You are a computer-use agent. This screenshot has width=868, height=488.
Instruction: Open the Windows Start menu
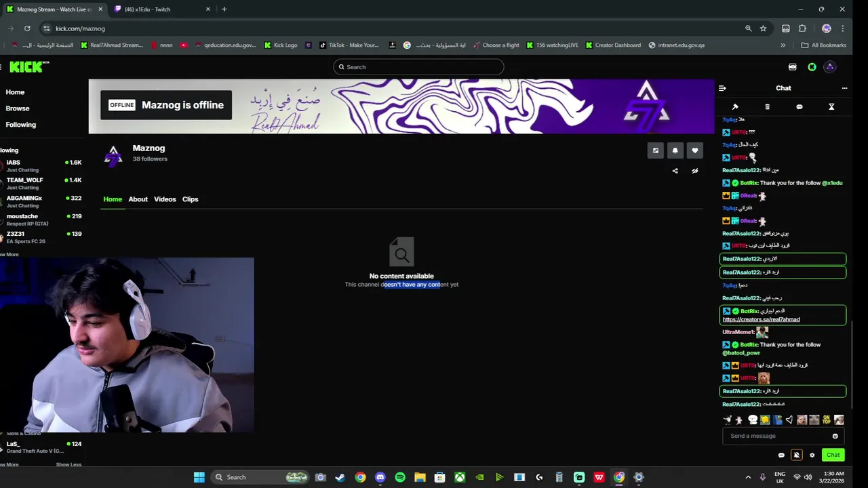click(x=199, y=477)
